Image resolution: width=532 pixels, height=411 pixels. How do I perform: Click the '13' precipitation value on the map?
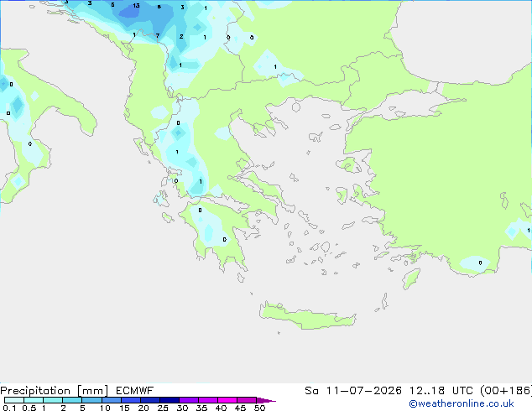pos(136,5)
